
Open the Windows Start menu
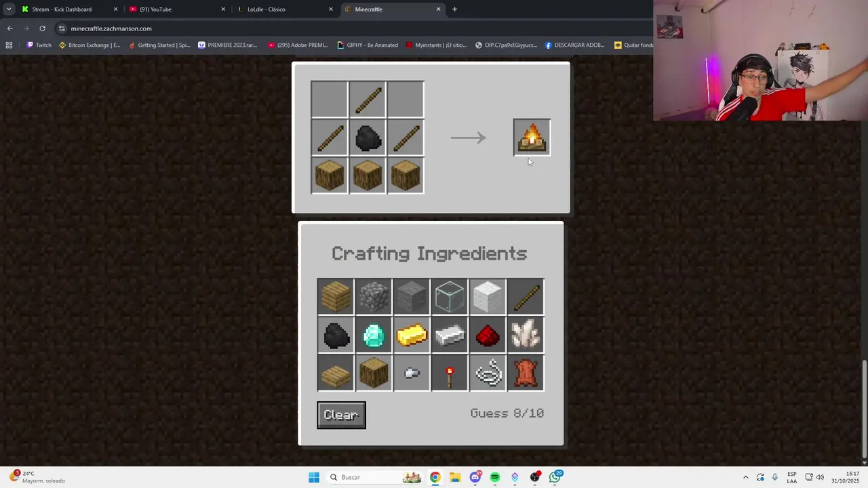coord(313,477)
